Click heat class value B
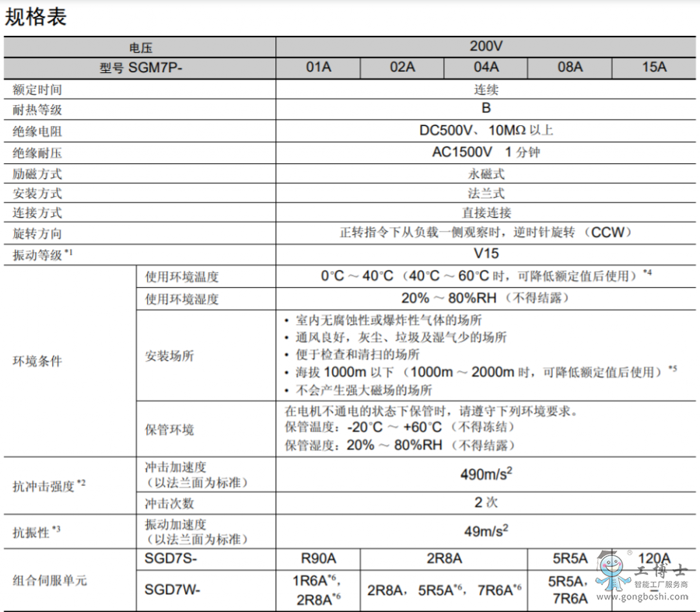700x612 pixels. click(x=485, y=108)
